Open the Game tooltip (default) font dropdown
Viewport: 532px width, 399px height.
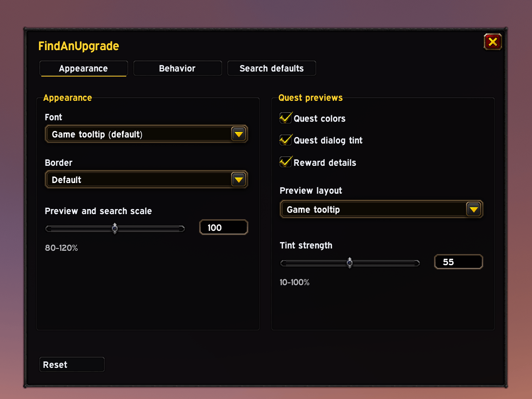(146, 134)
